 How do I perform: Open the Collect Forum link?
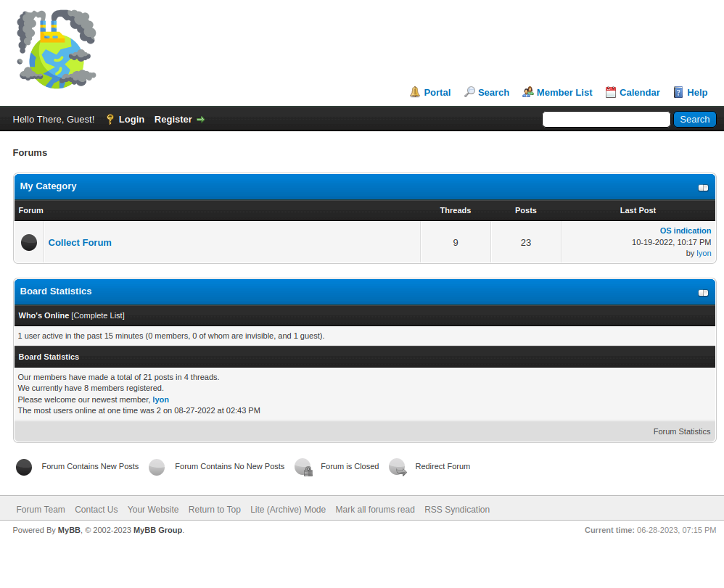80,242
